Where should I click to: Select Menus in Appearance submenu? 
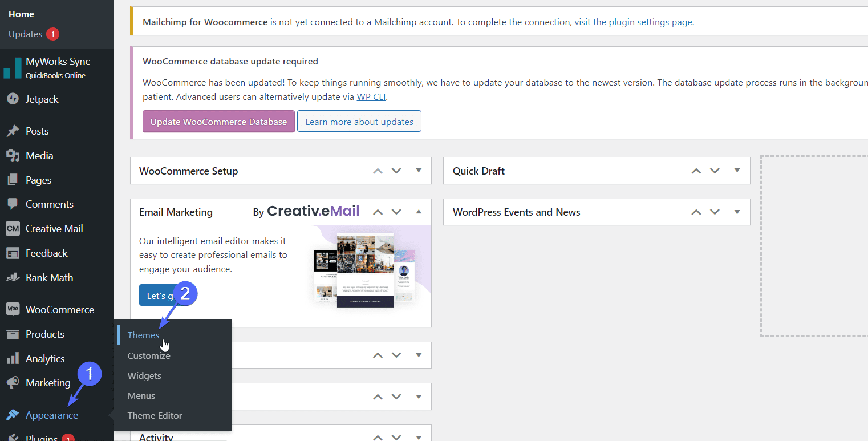coord(141,395)
